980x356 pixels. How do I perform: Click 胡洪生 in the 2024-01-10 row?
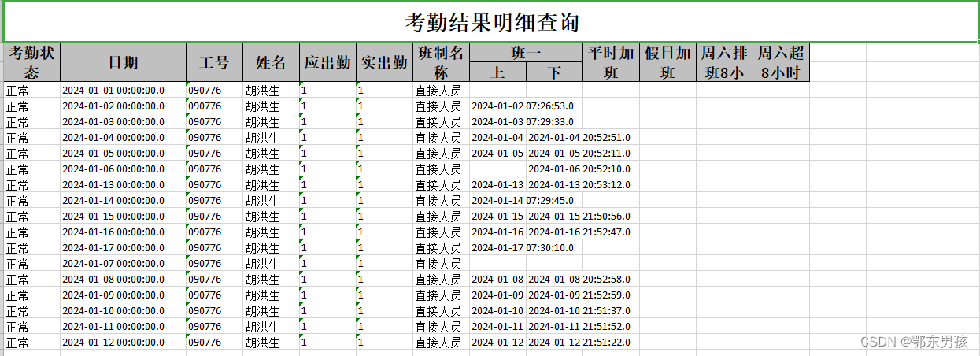pos(271,310)
